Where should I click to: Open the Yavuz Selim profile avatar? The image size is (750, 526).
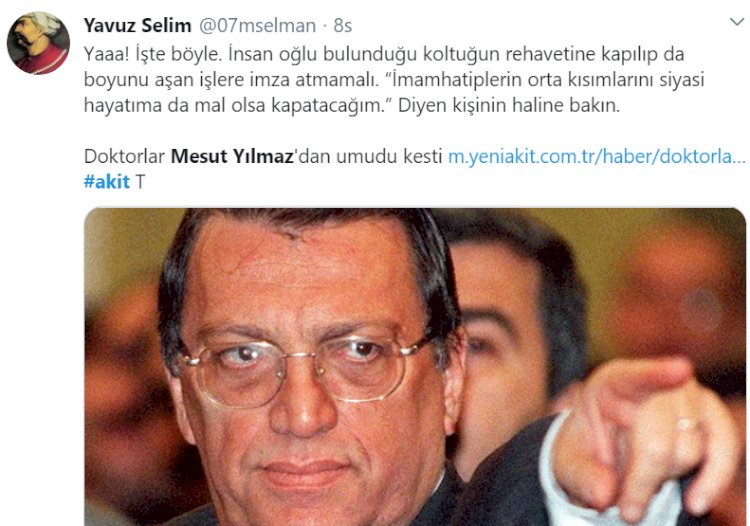38,44
